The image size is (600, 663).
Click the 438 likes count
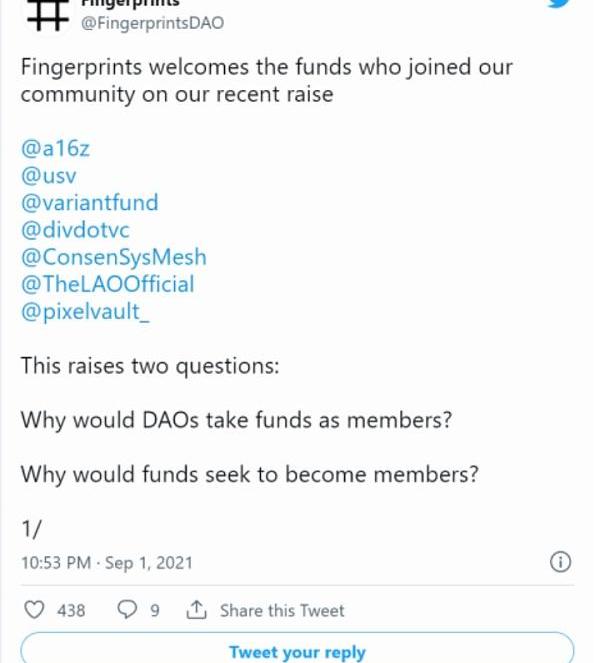tap(71, 610)
